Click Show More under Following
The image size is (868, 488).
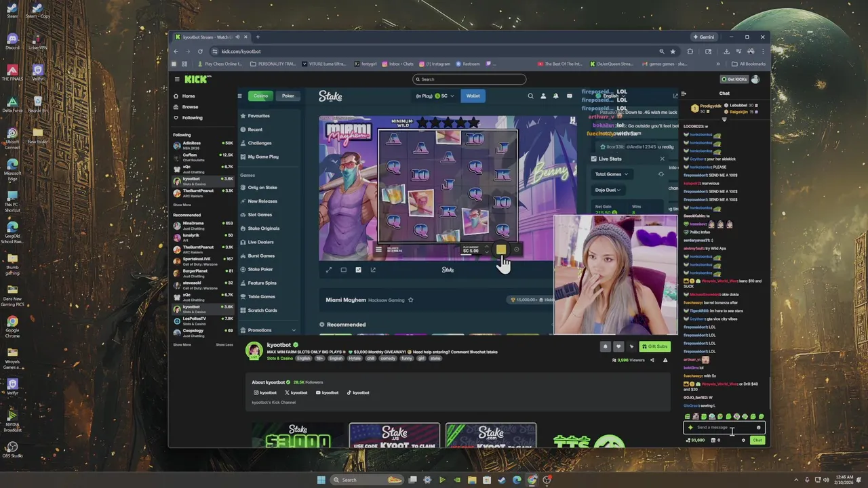(182, 205)
